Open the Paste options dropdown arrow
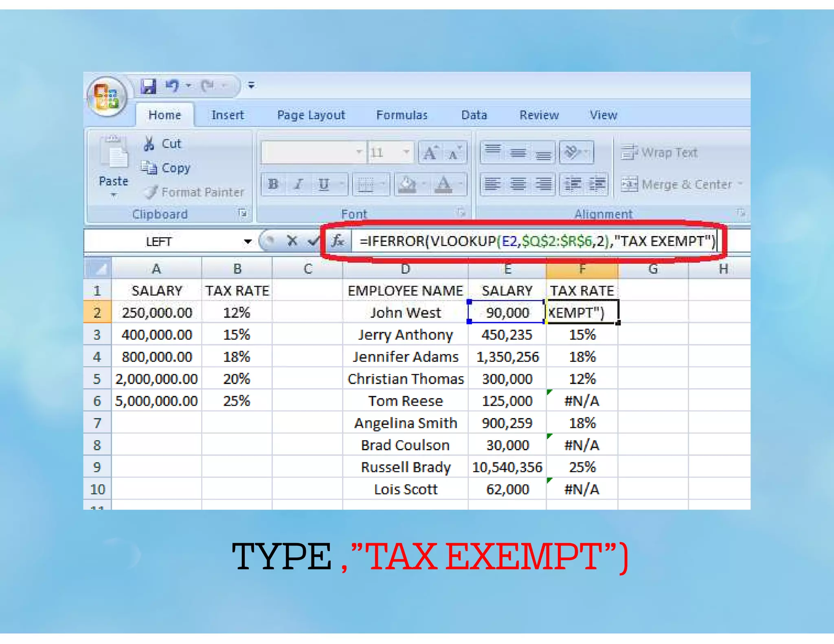The width and height of the screenshot is (834, 644). (x=114, y=195)
